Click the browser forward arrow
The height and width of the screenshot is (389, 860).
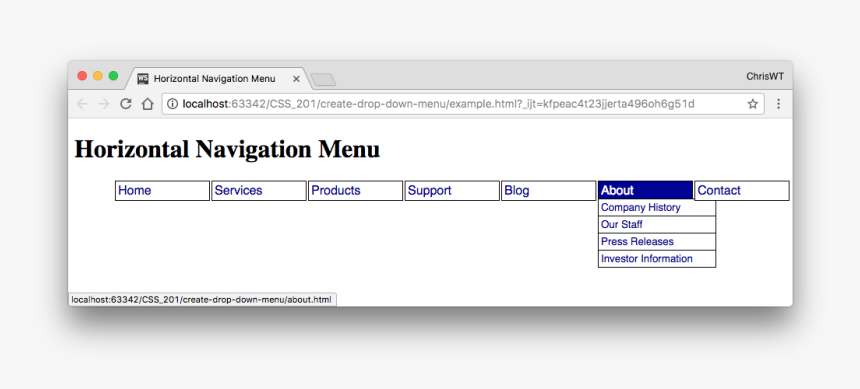point(104,104)
